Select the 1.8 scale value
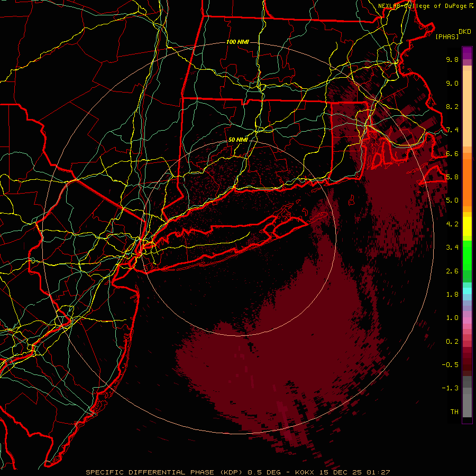 [452, 295]
